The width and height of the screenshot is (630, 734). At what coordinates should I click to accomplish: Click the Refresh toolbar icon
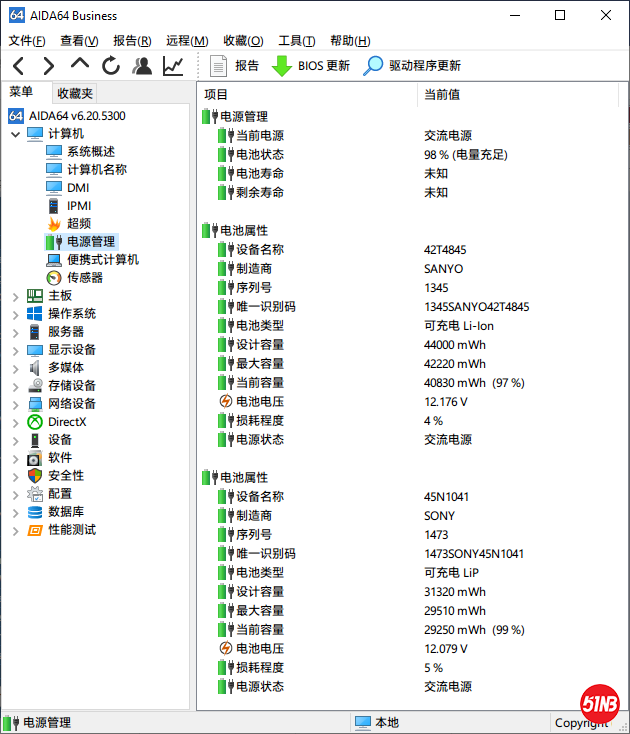coord(111,66)
